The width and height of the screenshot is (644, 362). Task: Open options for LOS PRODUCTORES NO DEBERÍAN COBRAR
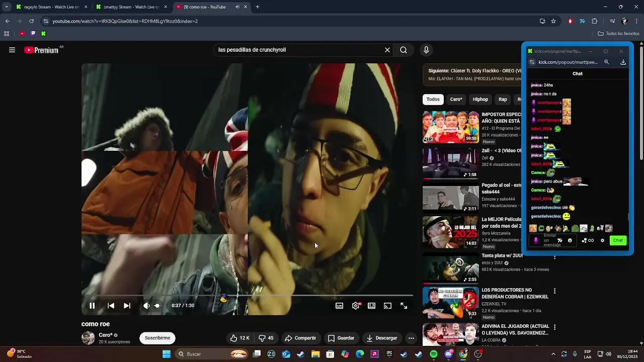click(554, 291)
